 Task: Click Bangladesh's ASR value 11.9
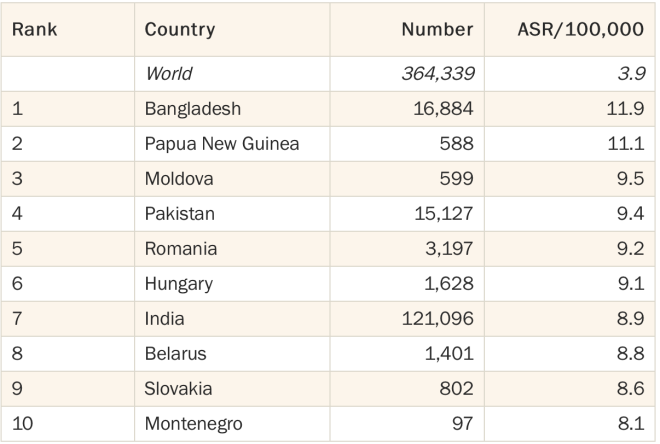tap(625, 109)
